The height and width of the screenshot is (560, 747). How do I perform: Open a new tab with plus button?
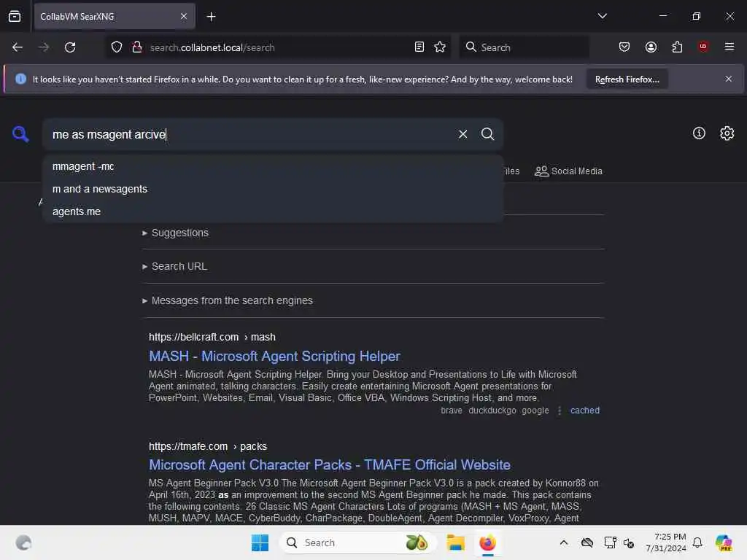click(211, 17)
